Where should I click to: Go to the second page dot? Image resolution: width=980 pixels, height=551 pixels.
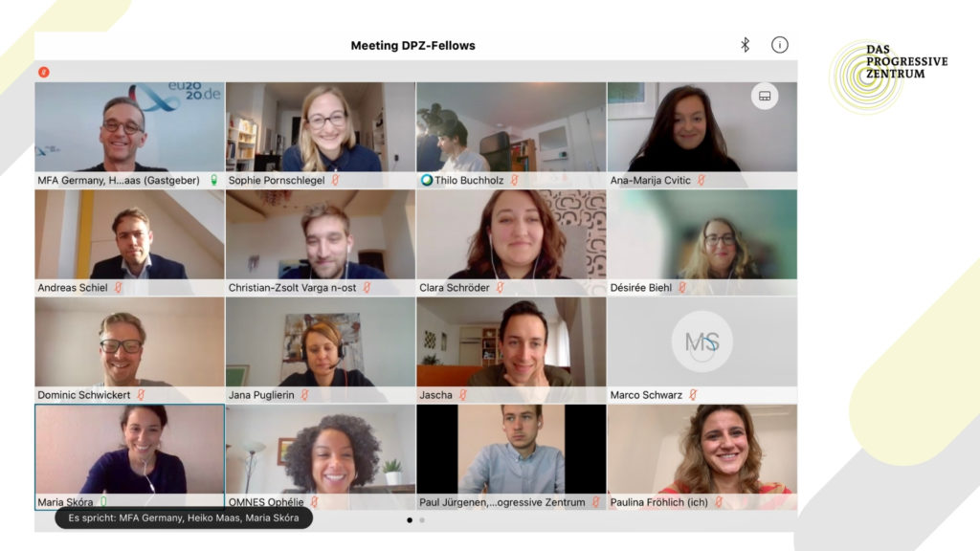click(422, 519)
